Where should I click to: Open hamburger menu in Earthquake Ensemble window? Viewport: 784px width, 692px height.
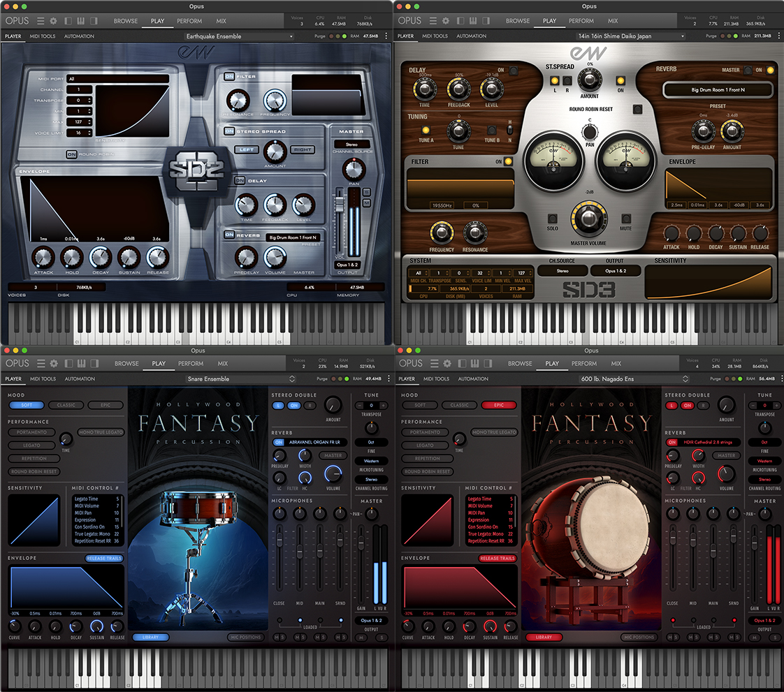(x=41, y=21)
